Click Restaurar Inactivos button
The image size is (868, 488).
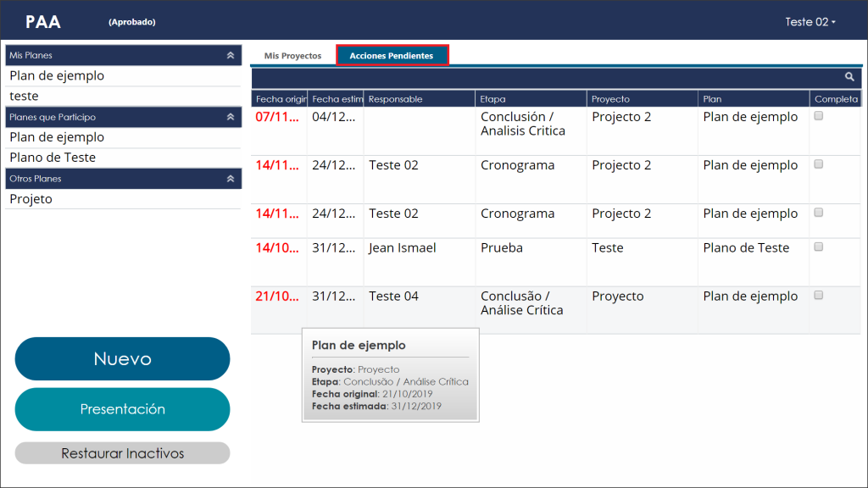[x=122, y=453]
